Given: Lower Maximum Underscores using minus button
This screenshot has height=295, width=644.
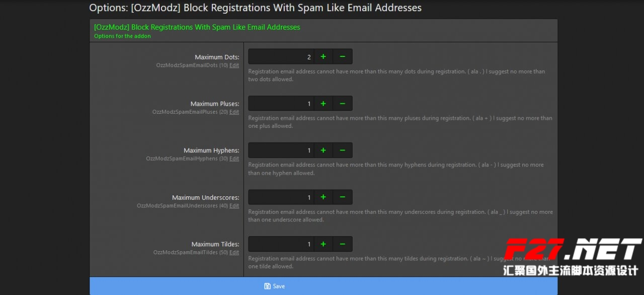Looking at the screenshot, I should point(342,197).
